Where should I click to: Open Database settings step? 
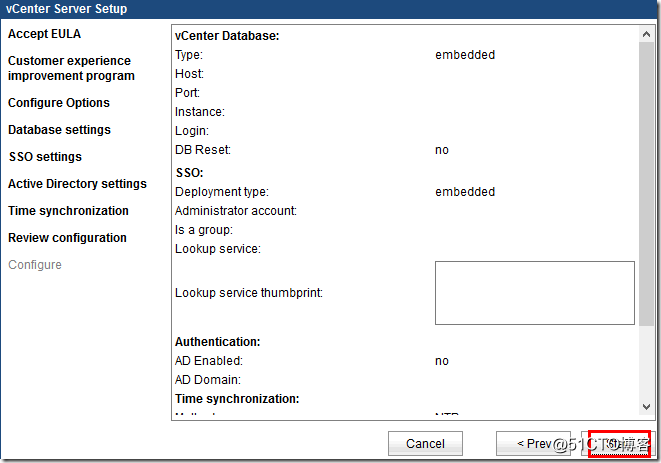coord(59,130)
